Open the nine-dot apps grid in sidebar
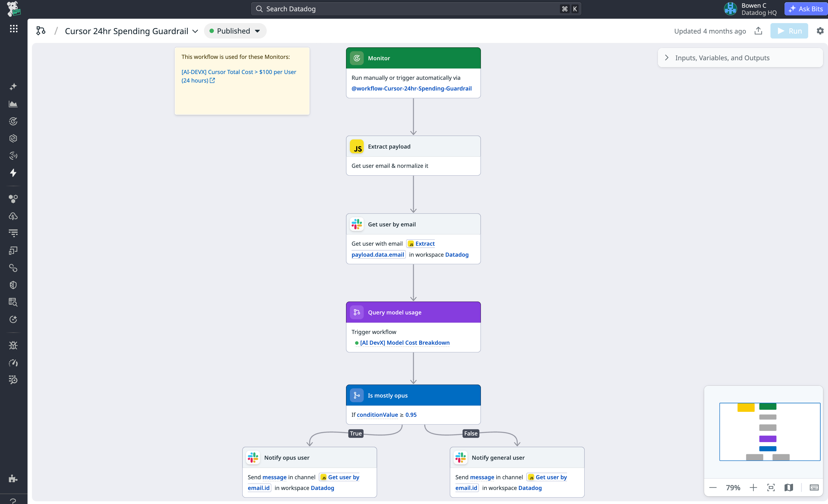This screenshot has height=504, width=828. tap(13, 29)
